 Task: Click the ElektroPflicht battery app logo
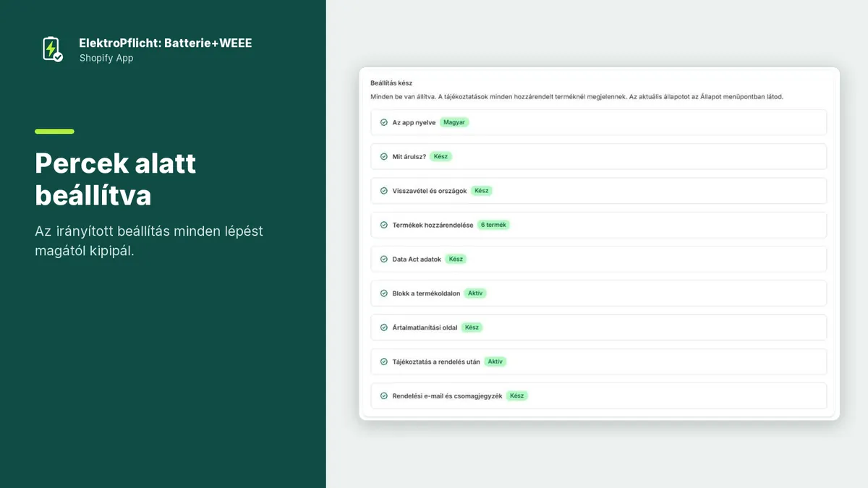coord(52,49)
